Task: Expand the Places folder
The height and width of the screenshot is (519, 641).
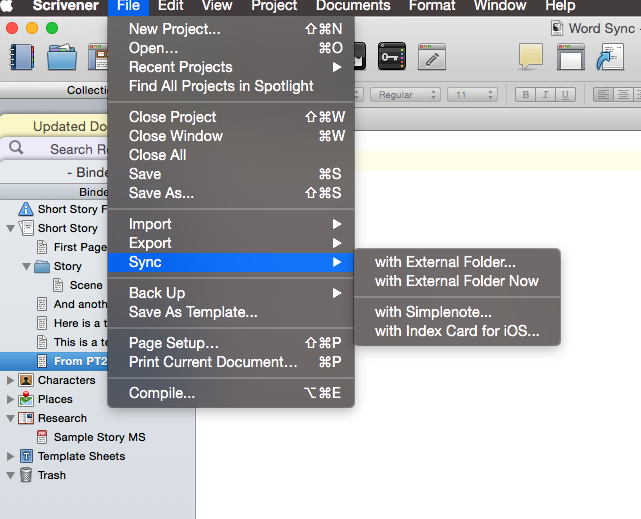Action: (x=10, y=399)
